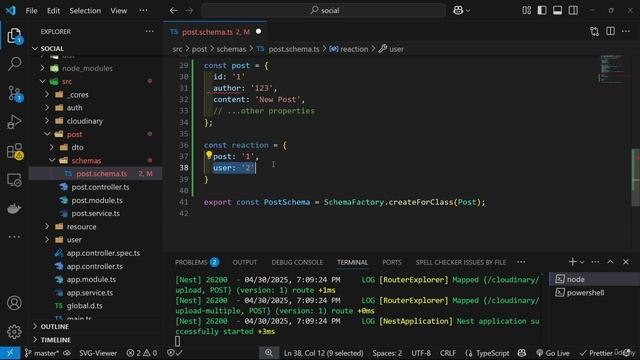Open Explorer views and more actions
Screen dimensions: 640x360
(150, 31)
